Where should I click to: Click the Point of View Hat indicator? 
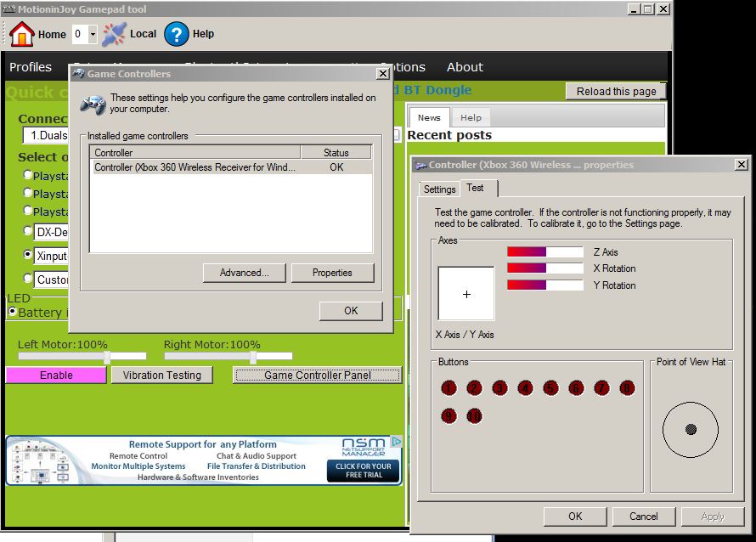tap(691, 429)
